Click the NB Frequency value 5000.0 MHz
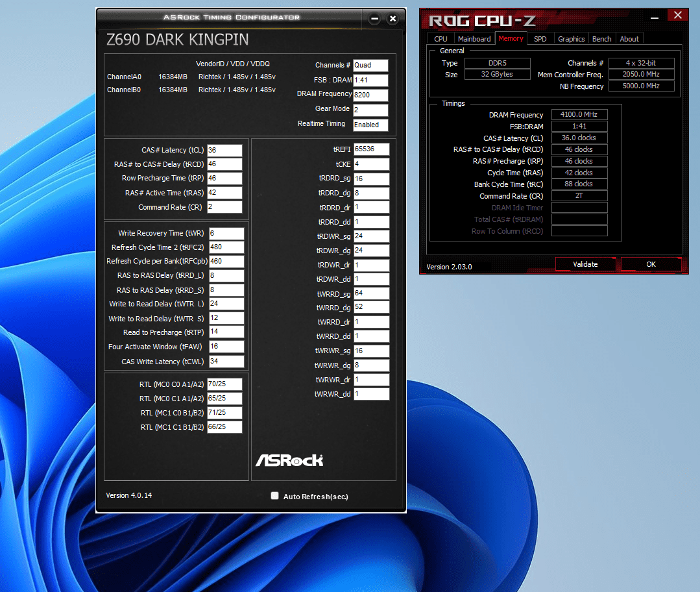The width and height of the screenshot is (700, 592). click(641, 86)
